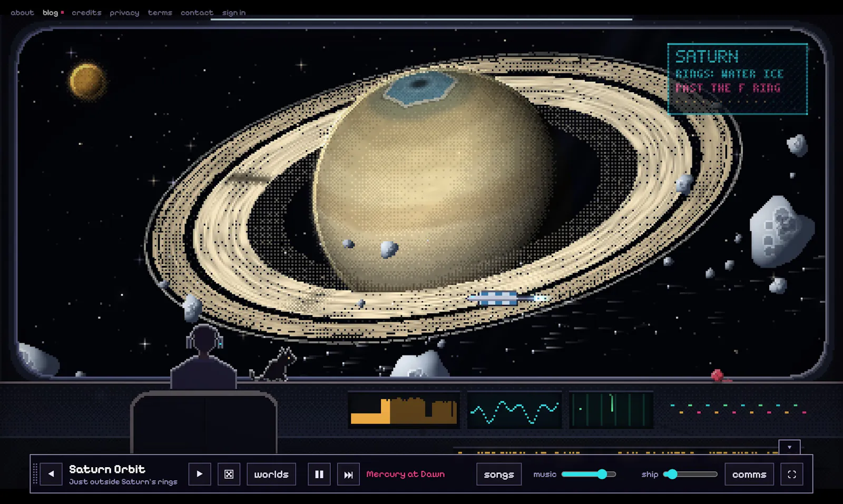Image resolution: width=843 pixels, height=504 pixels.
Task: Open the blog page
Action: tap(51, 13)
